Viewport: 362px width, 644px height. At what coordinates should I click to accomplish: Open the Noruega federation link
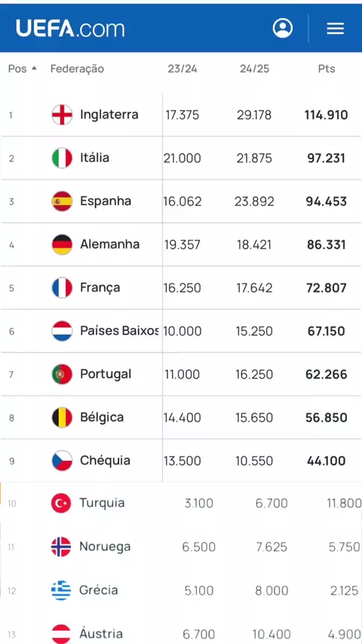pyautogui.click(x=105, y=547)
